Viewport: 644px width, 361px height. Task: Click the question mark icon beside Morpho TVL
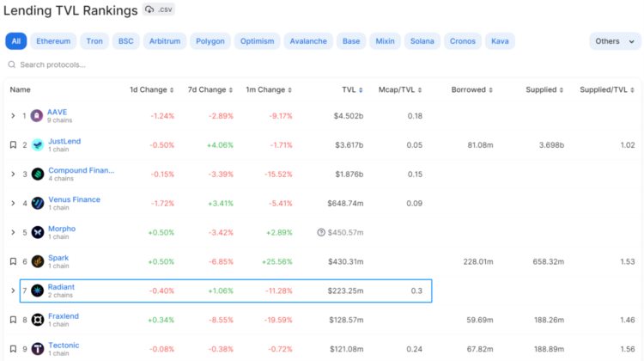point(320,232)
